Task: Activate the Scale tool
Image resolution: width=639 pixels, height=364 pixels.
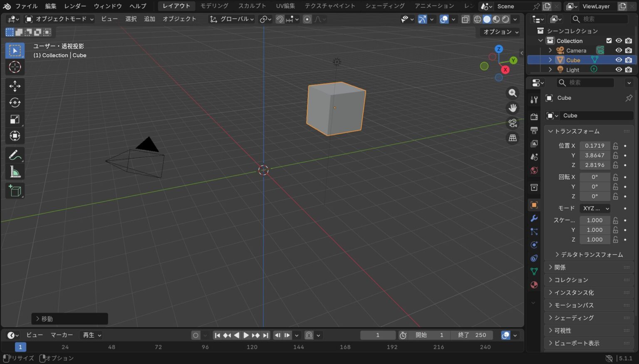Action: pyautogui.click(x=15, y=119)
